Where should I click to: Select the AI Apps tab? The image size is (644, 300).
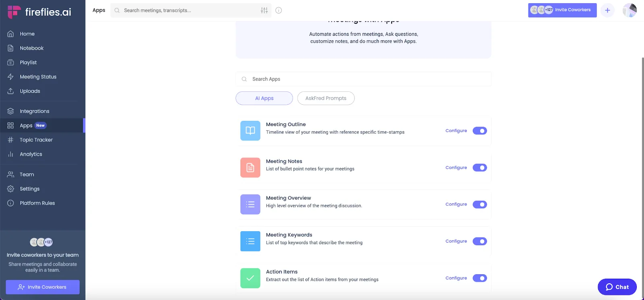point(264,98)
